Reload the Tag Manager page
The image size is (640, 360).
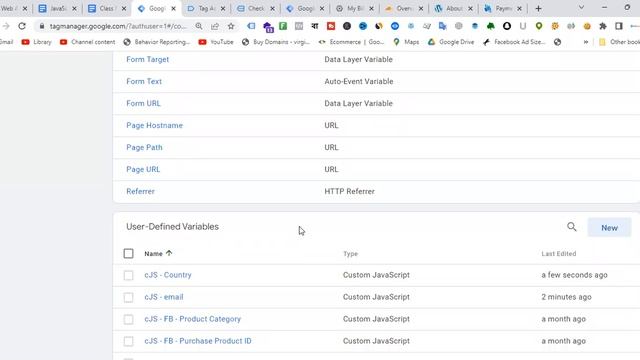click(x=22, y=26)
